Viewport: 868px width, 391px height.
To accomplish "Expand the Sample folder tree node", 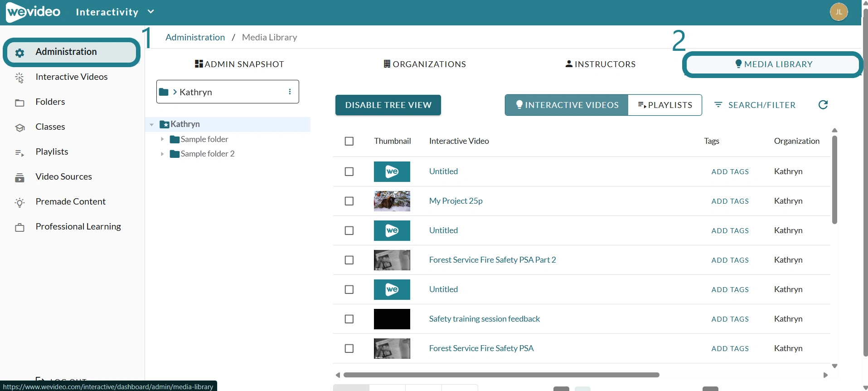I will 162,139.
